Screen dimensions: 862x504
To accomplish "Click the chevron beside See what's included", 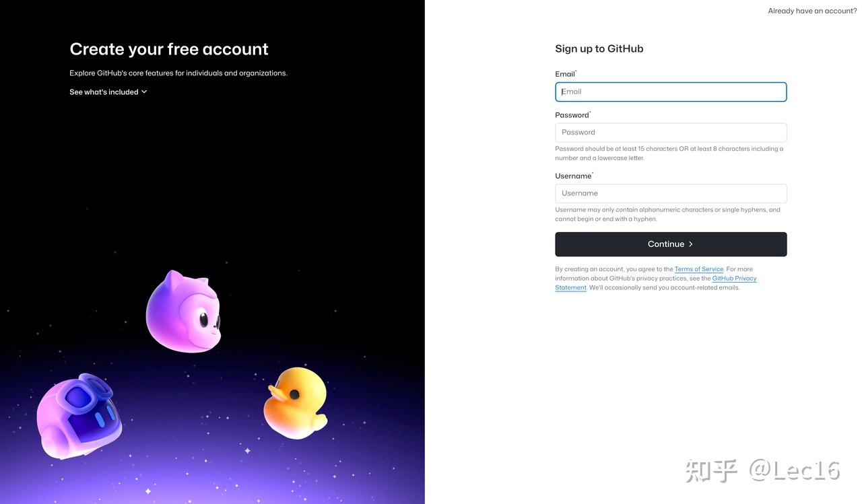I will coord(144,92).
